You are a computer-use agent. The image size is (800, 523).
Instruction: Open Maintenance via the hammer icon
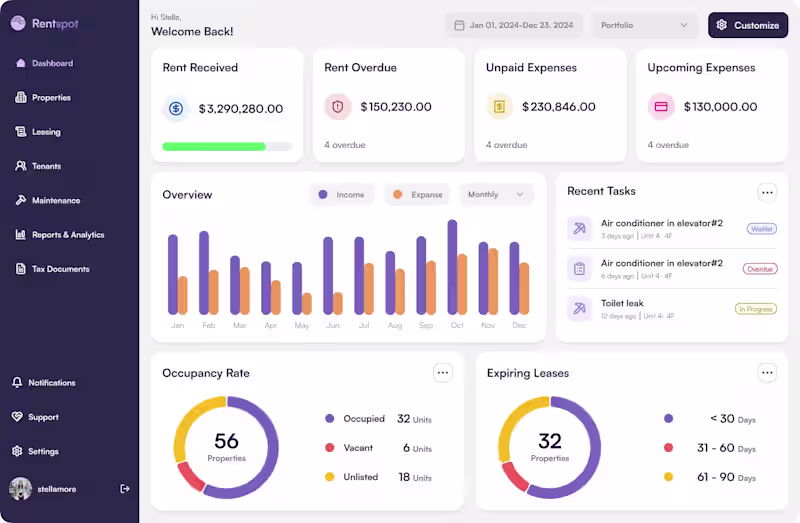(20, 200)
